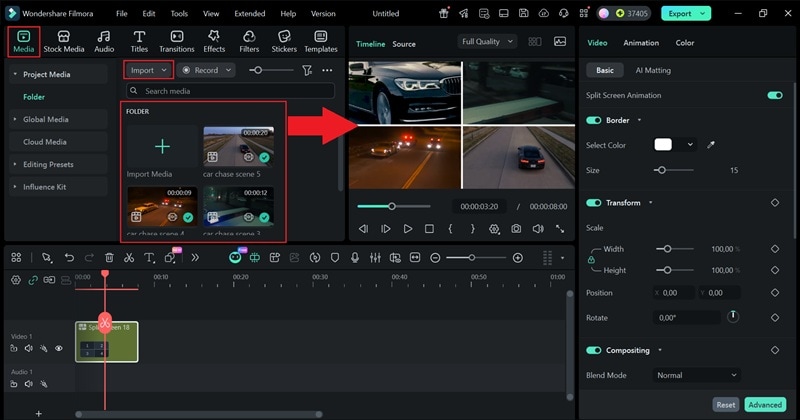Open the Tools menu
The height and width of the screenshot is (420, 800).
pyautogui.click(x=179, y=14)
